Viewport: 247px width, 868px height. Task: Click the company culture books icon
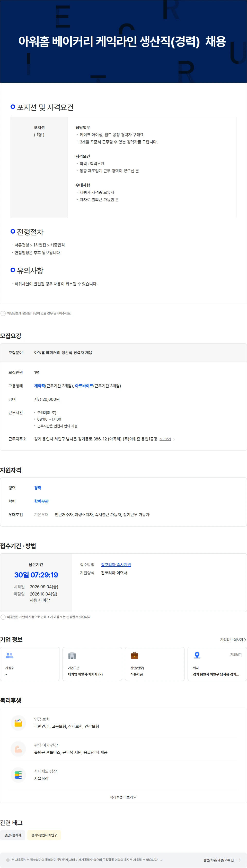click(18, 775)
